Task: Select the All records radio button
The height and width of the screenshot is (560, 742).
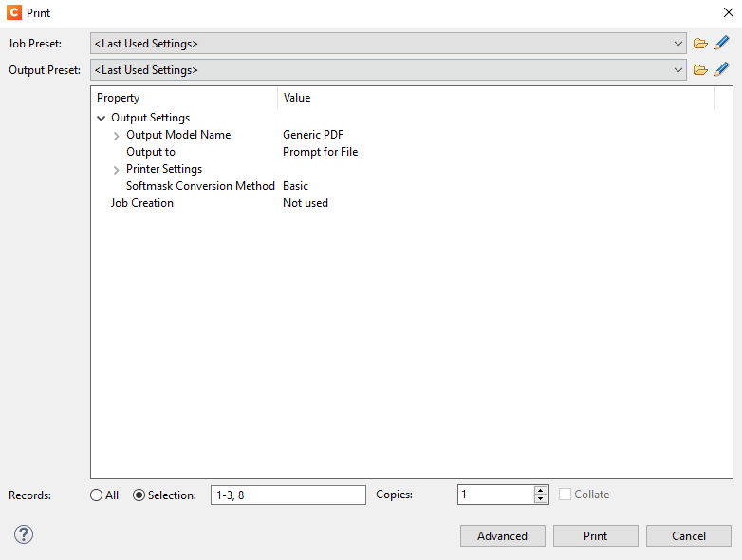Action: coord(97,495)
